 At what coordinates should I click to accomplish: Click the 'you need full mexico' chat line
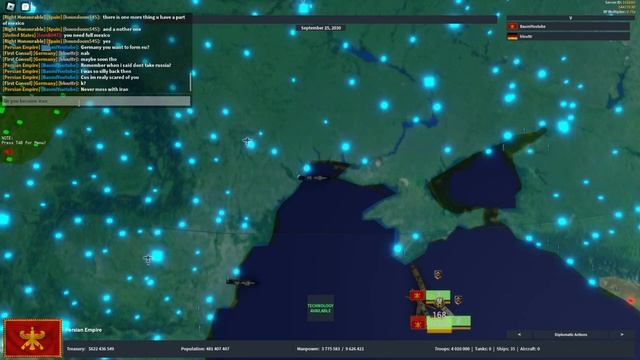click(x=87, y=36)
